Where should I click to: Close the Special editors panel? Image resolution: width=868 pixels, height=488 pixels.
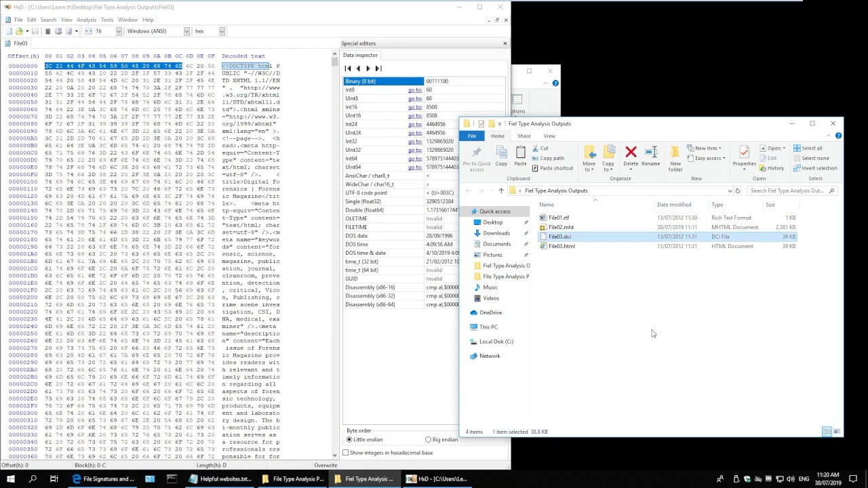click(x=505, y=43)
